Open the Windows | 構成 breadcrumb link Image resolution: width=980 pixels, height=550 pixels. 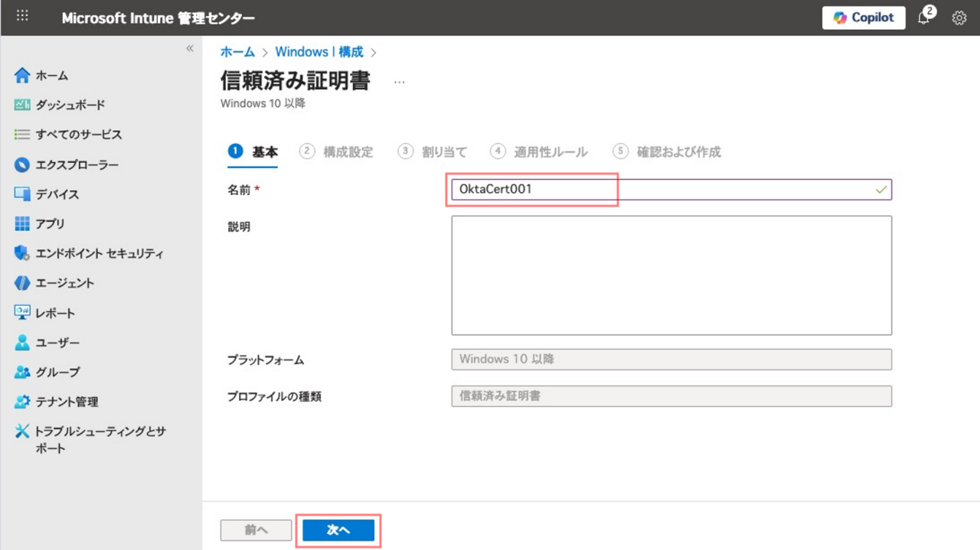click(x=319, y=52)
